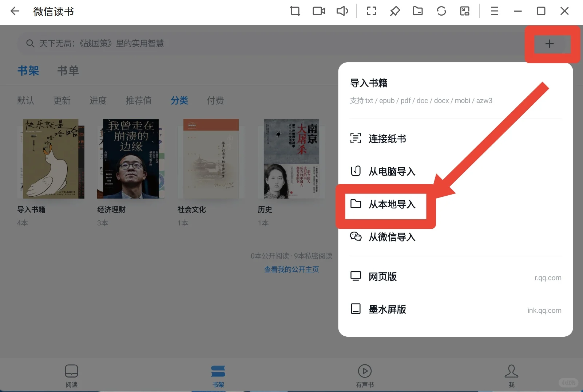Screen dimensions: 583x392
Task: Click the 4本 count under 导入书籍
Action: pyautogui.click(x=22, y=223)
